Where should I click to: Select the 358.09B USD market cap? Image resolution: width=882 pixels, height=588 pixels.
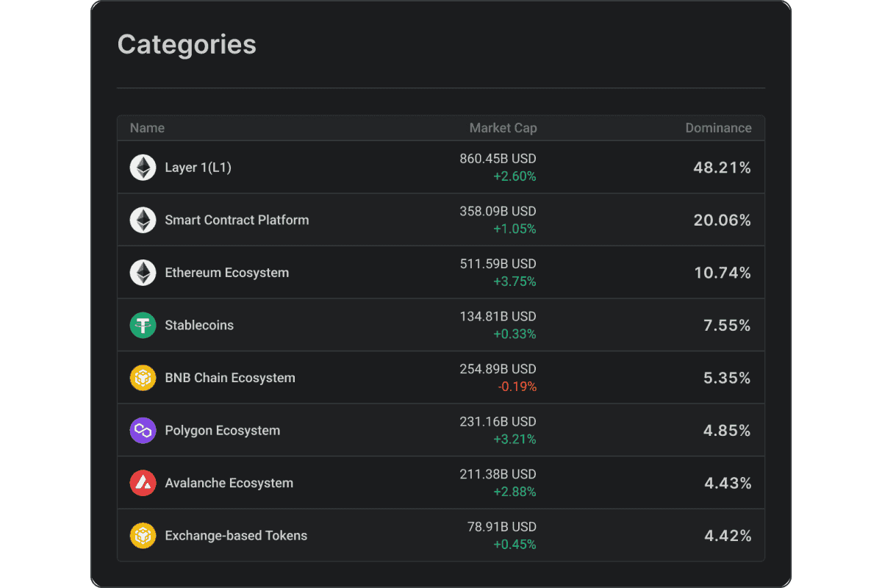(x=498, y=211)
